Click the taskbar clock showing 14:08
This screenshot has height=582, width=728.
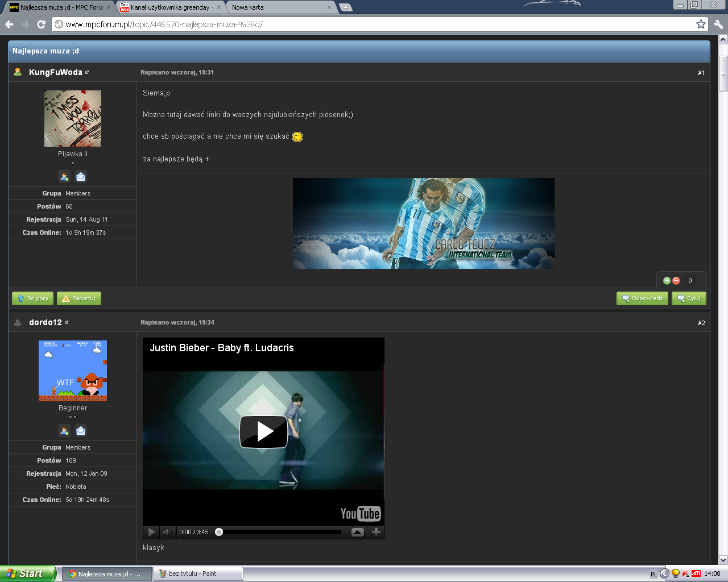712,574
